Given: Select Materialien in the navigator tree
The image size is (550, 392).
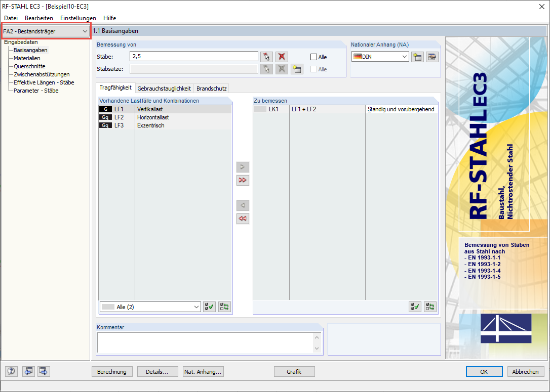Looking at the screenshot, I should [27, 58].
